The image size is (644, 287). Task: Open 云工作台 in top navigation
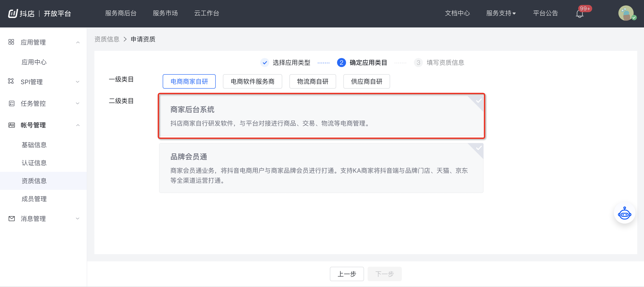pyautogui.click(x=207, y=13)
